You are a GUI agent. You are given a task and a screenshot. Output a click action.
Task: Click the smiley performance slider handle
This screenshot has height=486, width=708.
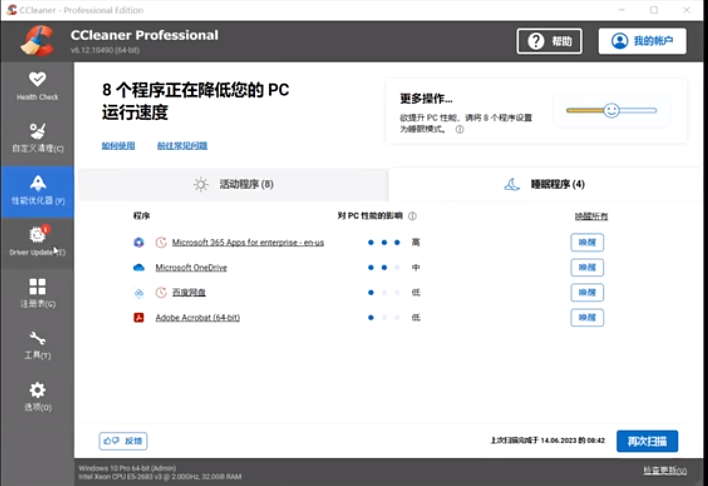tap(611, 110)
